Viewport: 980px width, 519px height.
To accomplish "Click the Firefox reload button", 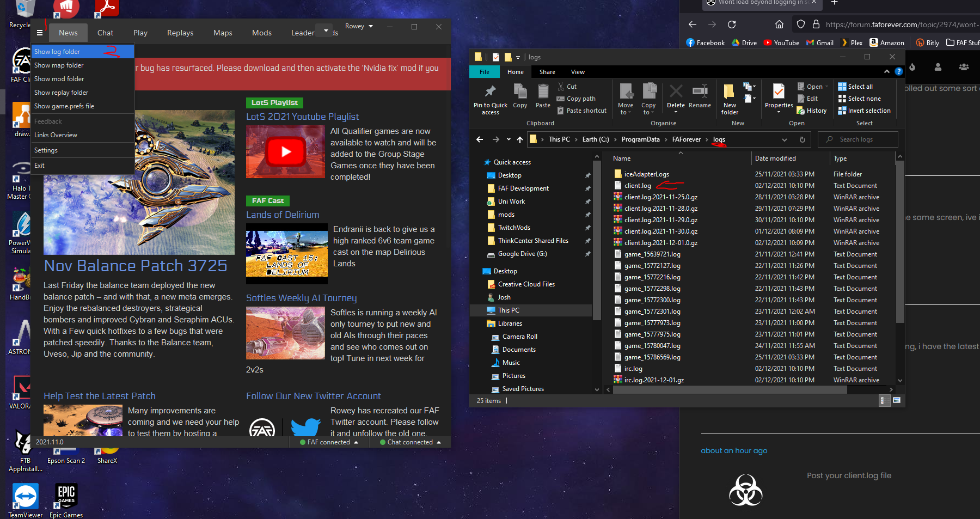I will coord(732,25).
